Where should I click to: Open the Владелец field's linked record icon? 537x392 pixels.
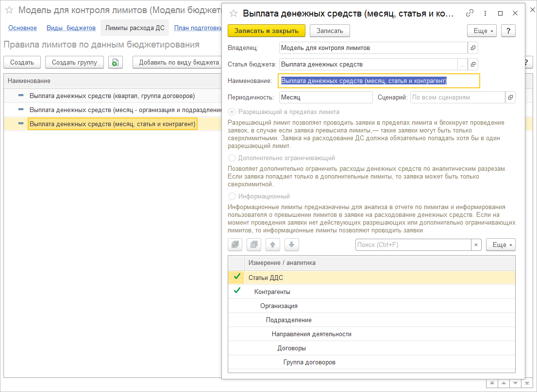tap(473, 48)
